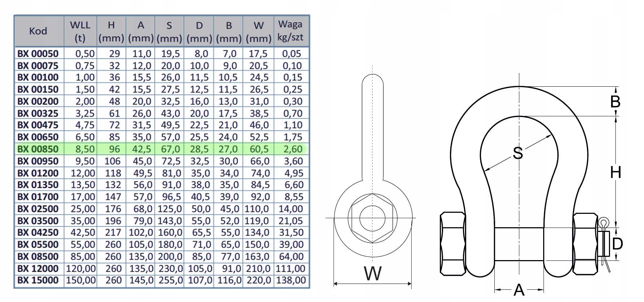Click dimension label H beside the shackle
Viewport: 644px width, 302px height.
[x=615, y=173]
